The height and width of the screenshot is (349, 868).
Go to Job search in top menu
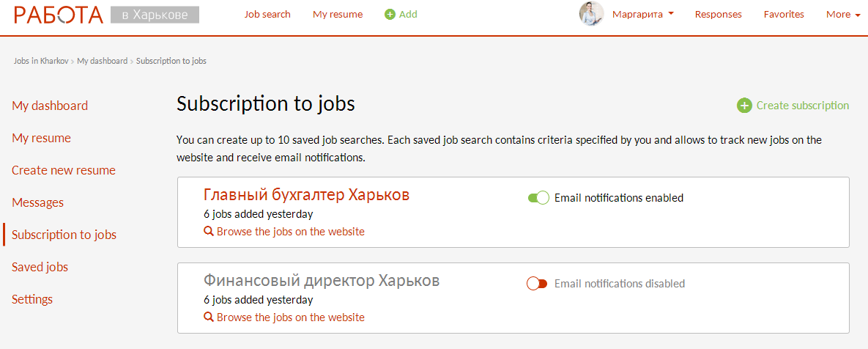(267, 15)
